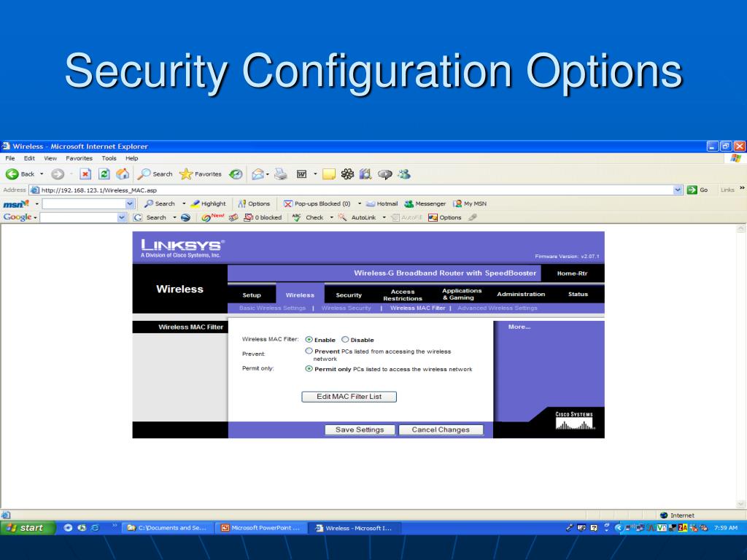Click the Google spell Check button

tap(309, 217)
